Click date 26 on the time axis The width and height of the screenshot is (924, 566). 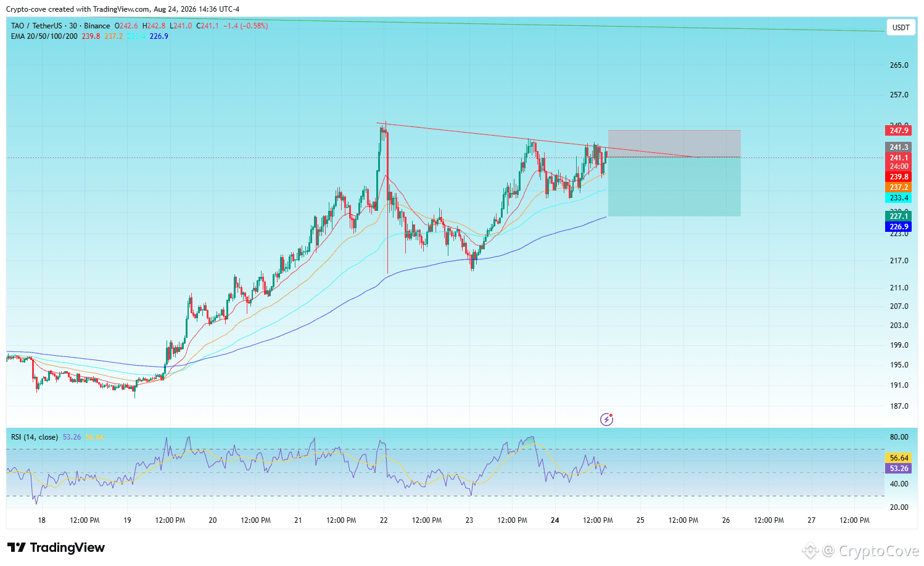(x=726, y=520)
